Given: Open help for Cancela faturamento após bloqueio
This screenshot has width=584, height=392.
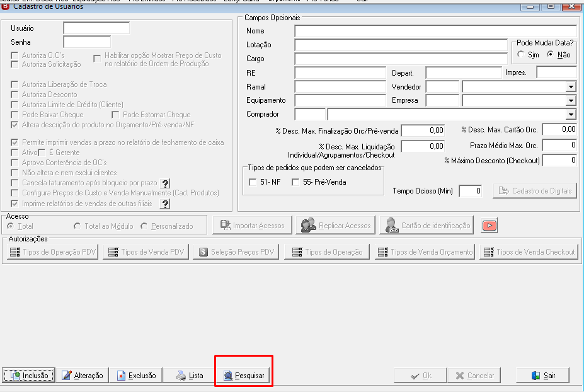Looking at the screenshot, I should [165, 183].
